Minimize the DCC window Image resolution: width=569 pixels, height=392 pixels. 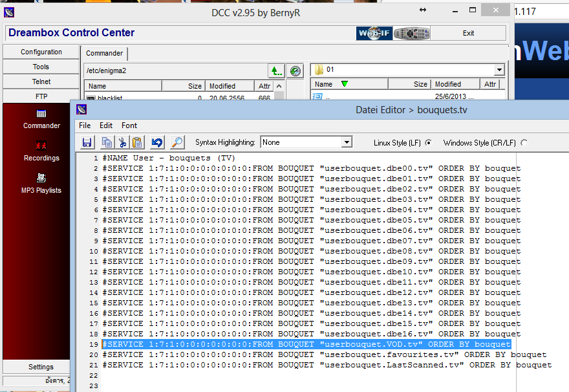(455, 11)
